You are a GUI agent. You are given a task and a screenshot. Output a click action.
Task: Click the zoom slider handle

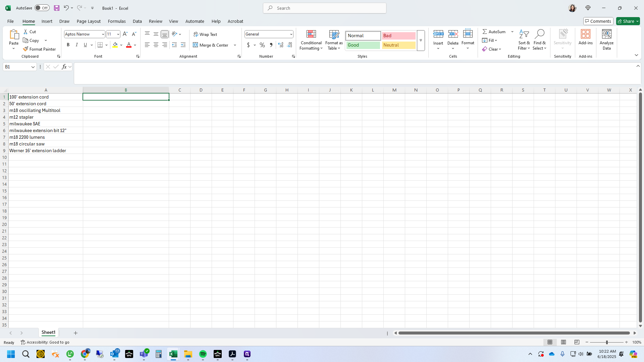point(607,342)
